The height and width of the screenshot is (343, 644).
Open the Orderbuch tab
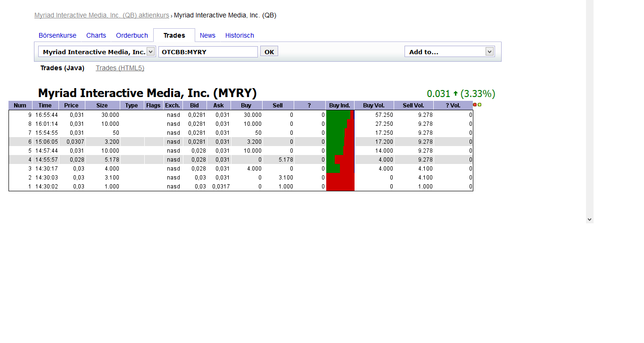click(x=132, y=35)
